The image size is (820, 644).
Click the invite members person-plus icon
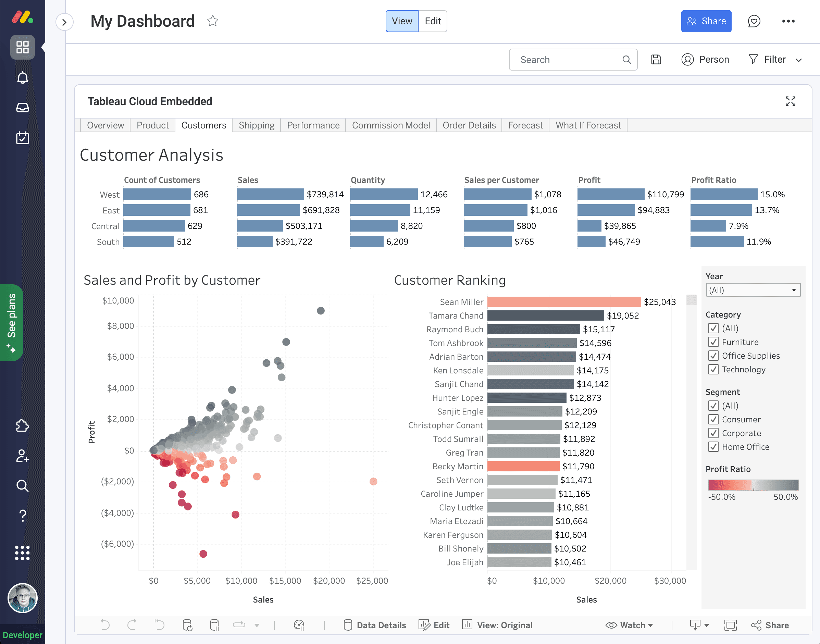(22, 456)
